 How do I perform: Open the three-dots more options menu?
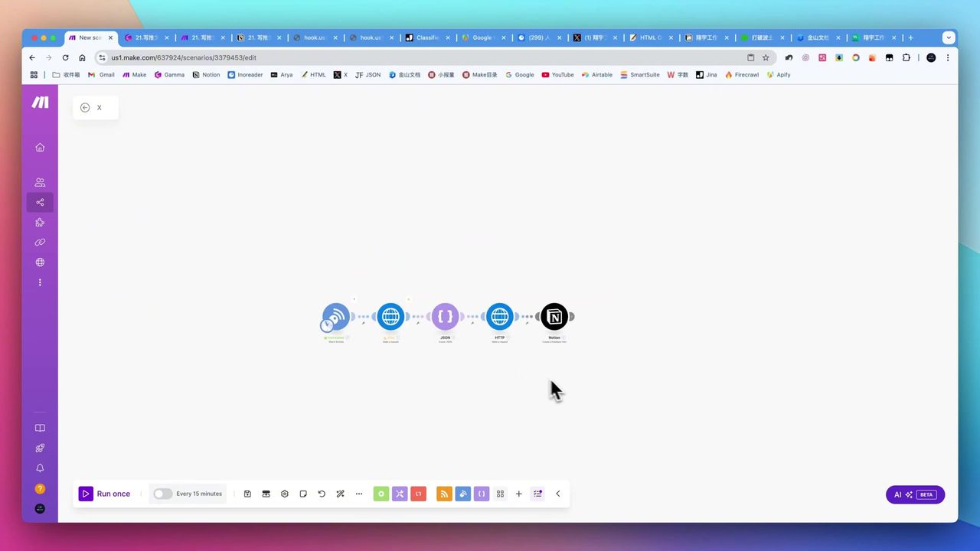tap(359, 494)
